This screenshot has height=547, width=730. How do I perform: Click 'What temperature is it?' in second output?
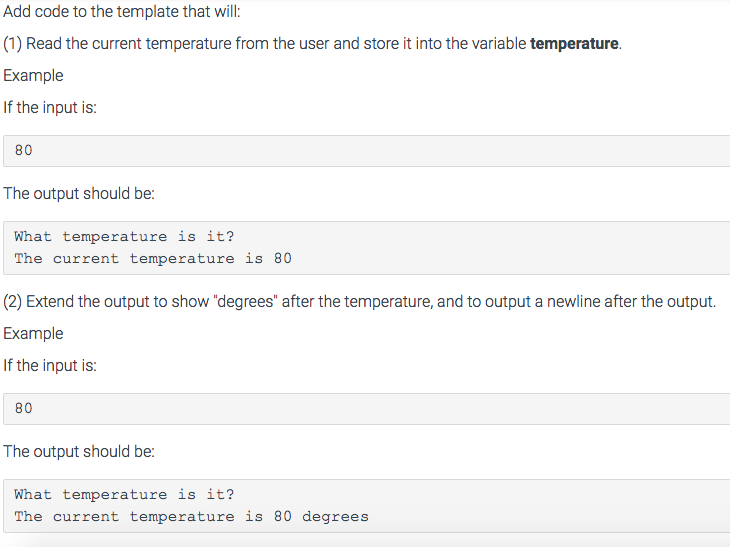coord(124,494)
